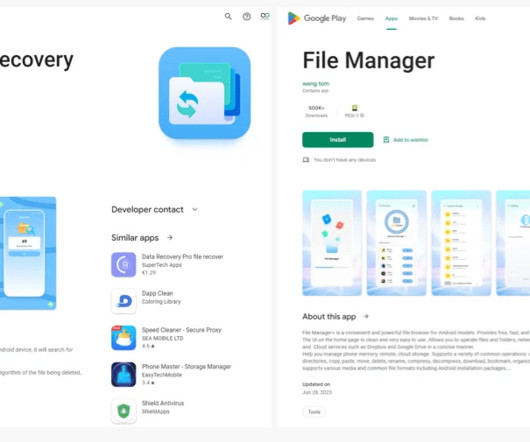Click the Developer contact heading
The height and width of the screenshot is (442, 530).
(147, 210)
